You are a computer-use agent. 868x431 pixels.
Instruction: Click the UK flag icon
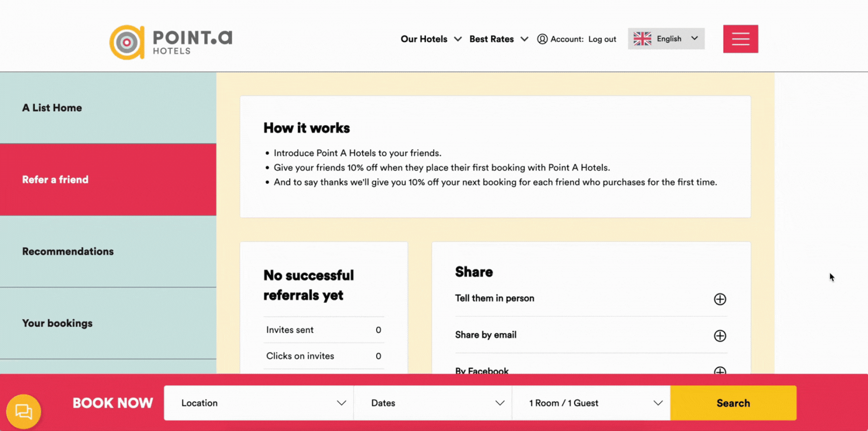(642, 39)
